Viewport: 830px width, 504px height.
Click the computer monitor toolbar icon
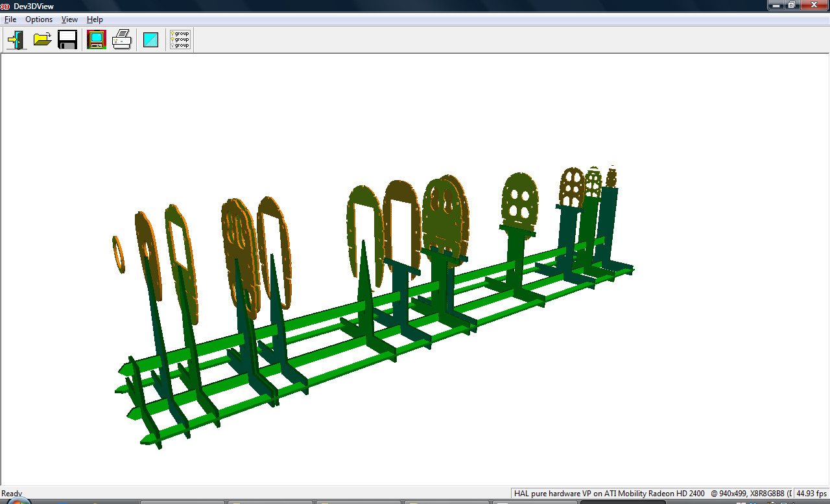coord(97,40)
